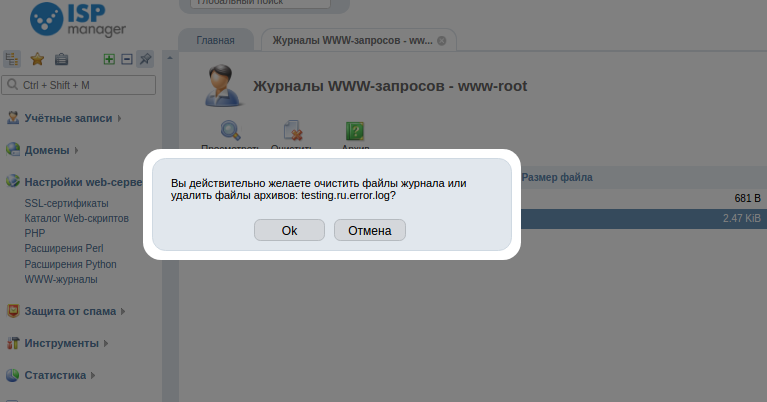Click the sidebar scroll up arrow
The image size is (767, 402).
(x=170, y=58)
